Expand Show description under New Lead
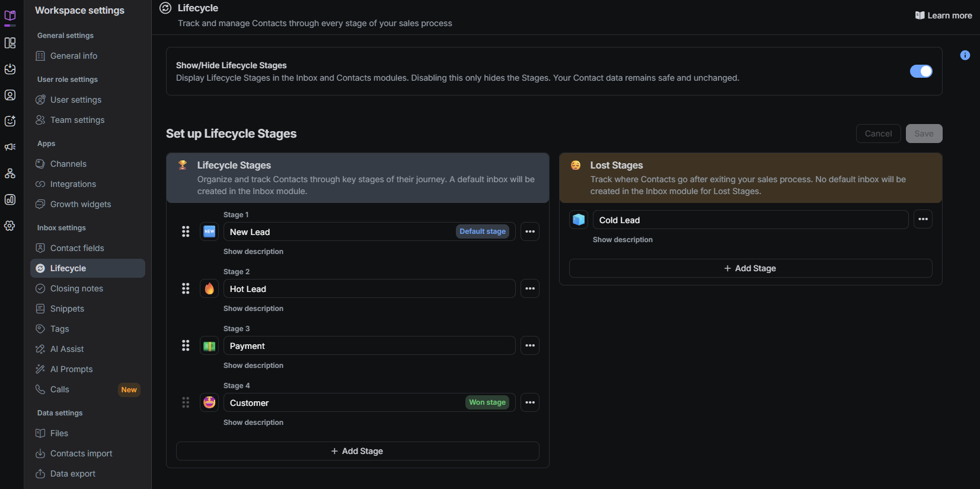This screenshot has width=980, height=489. (253, 252)
